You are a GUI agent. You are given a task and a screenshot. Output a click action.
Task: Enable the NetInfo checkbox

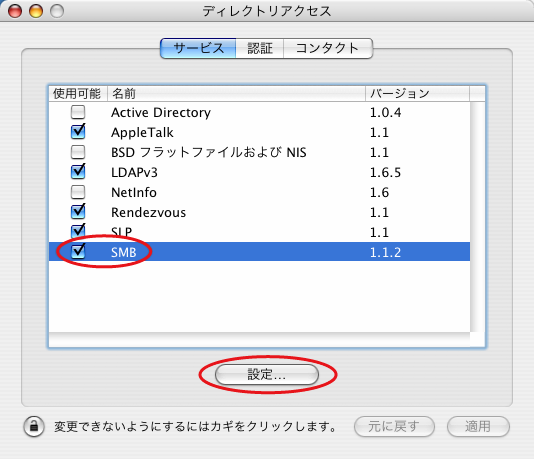[78, 192]
